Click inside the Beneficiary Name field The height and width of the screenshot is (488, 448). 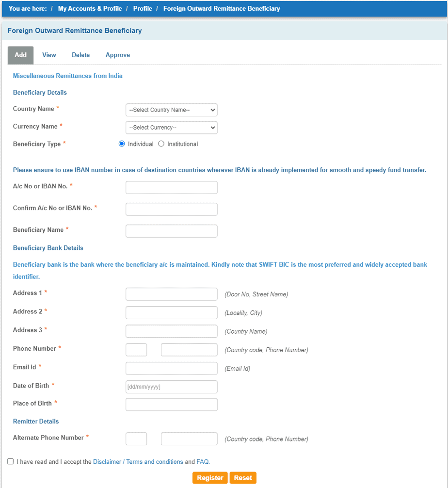click(171, 230)
